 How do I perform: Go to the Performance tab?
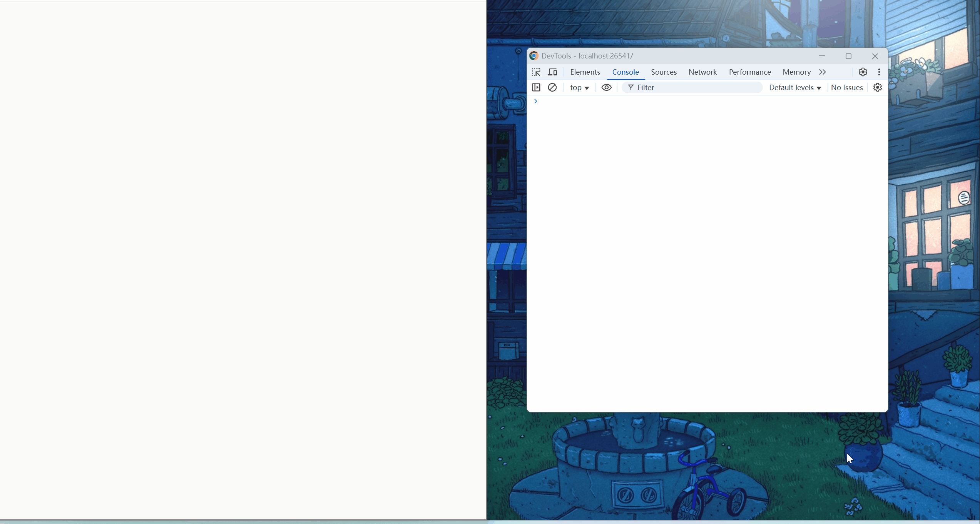(x=749, y=72)
